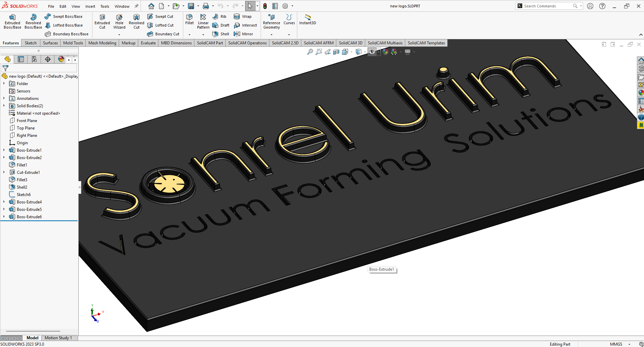Open the SolidCAM Operations tab
Screen dimensions: 644x347
[248, 43]
